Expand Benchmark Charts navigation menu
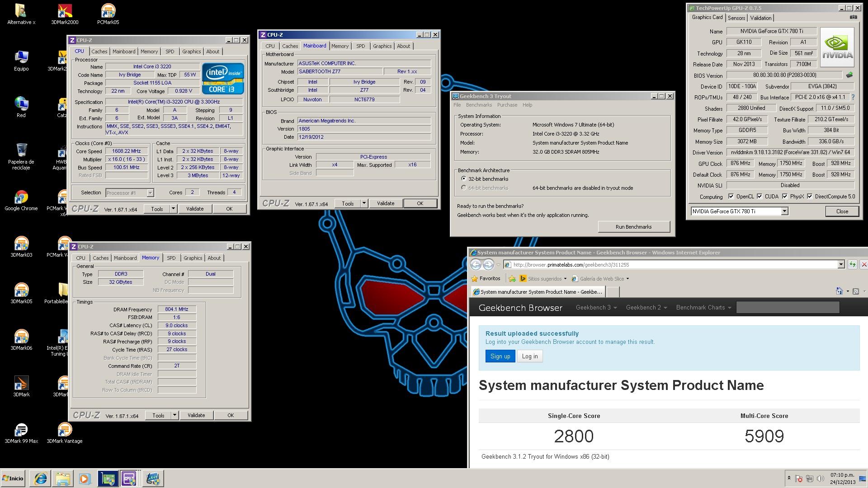This screenshot has height=488, width=868. click(703, 308)
